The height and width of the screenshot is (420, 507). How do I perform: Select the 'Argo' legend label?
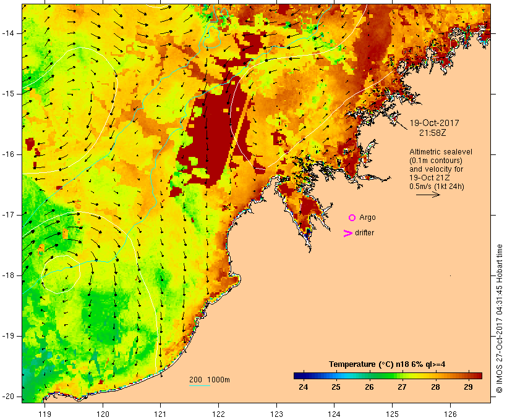click(x=368, y=217)
